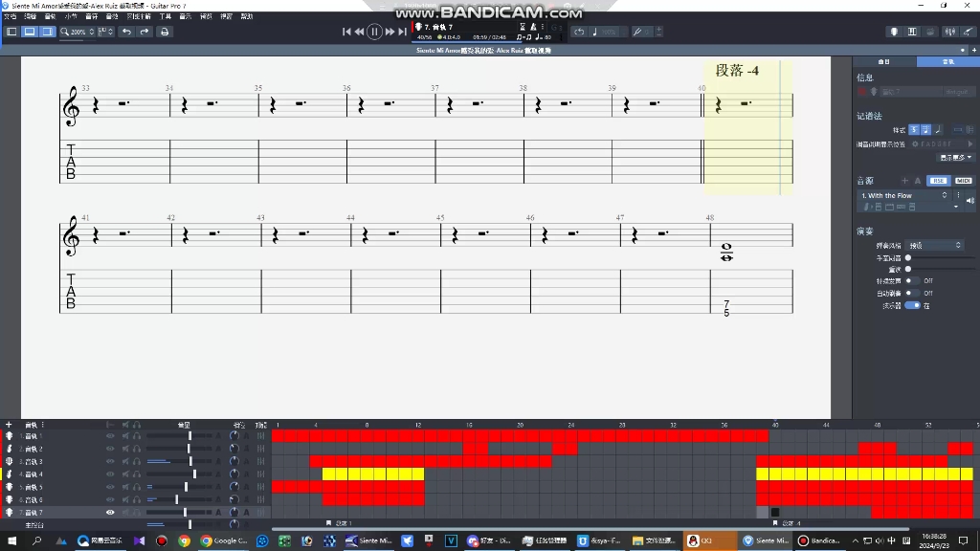980x551 pixels.
Task: Open three-dot options beside metronome
Action: (543, 27)
